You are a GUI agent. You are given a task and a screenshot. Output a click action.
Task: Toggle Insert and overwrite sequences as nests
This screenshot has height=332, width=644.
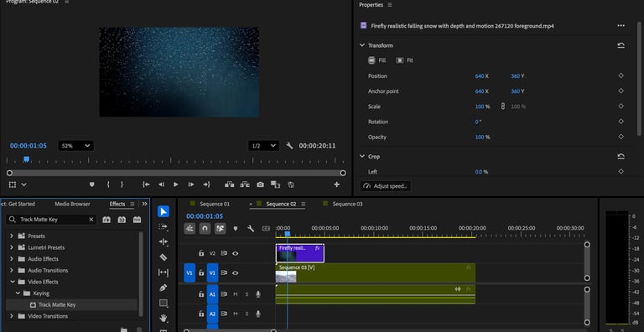tap(190, 228)
